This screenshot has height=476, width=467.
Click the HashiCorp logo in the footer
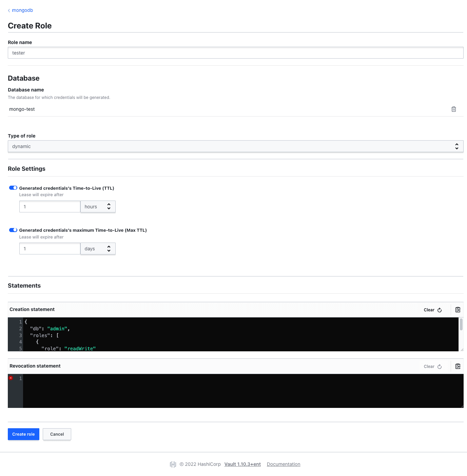coord(173,464)
